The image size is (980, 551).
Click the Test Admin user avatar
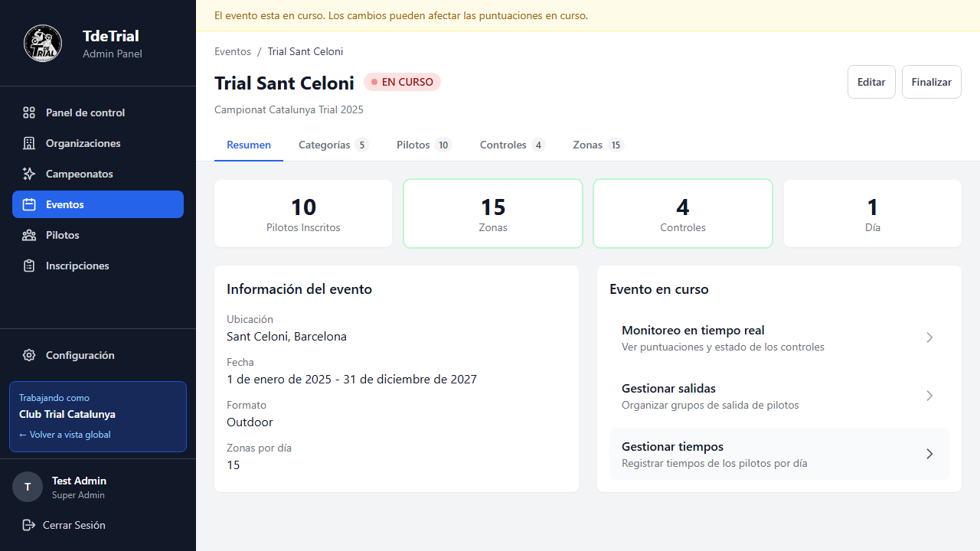tap(28, 487)
